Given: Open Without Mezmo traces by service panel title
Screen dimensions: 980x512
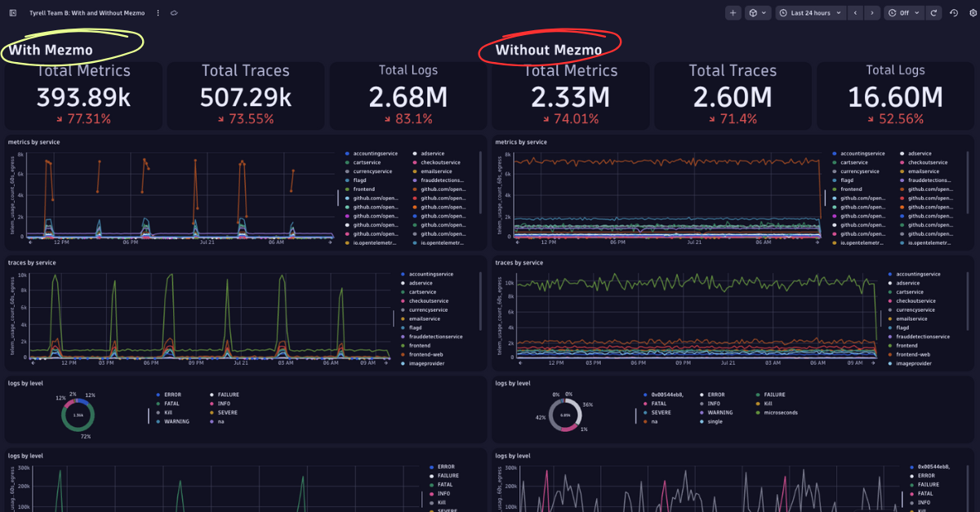Looking at the screenshot, I should click(x=519, y=263).
